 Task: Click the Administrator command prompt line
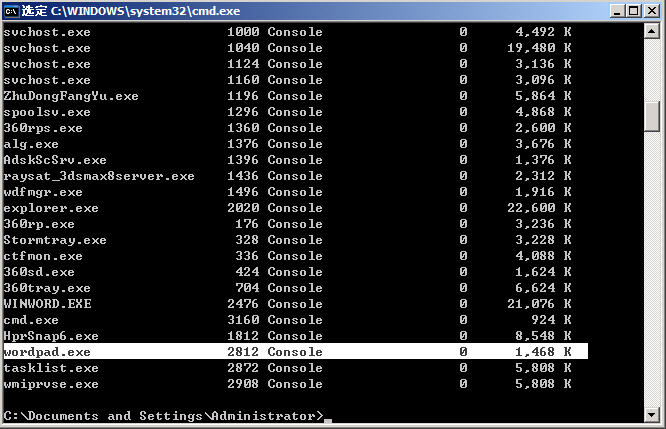(163, 415)
